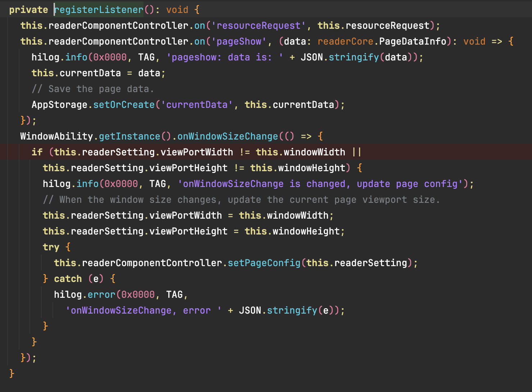This screenshot has height=392, width=532.
Task: Click the getInstance method call
Action: [x=129, y=136]
